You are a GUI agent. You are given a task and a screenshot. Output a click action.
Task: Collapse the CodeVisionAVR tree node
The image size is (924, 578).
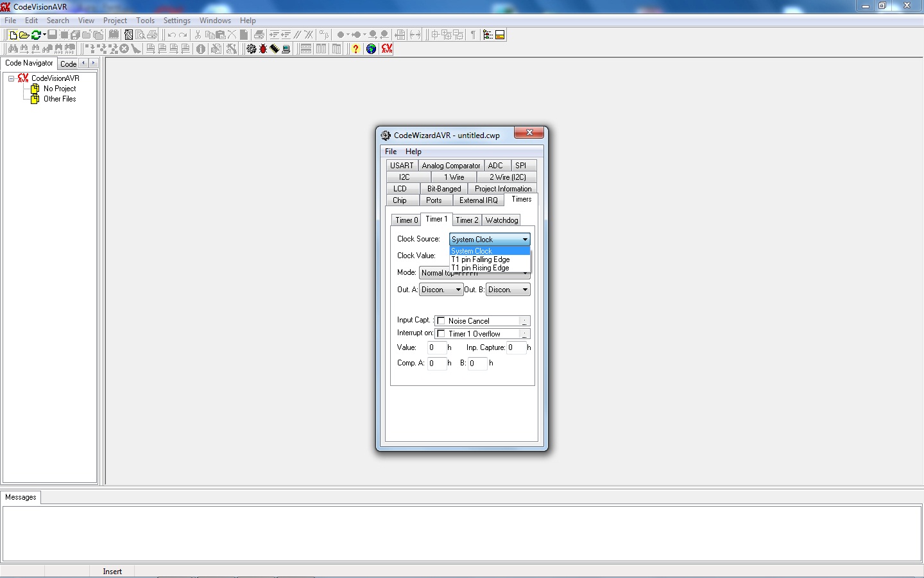[11, 78]
